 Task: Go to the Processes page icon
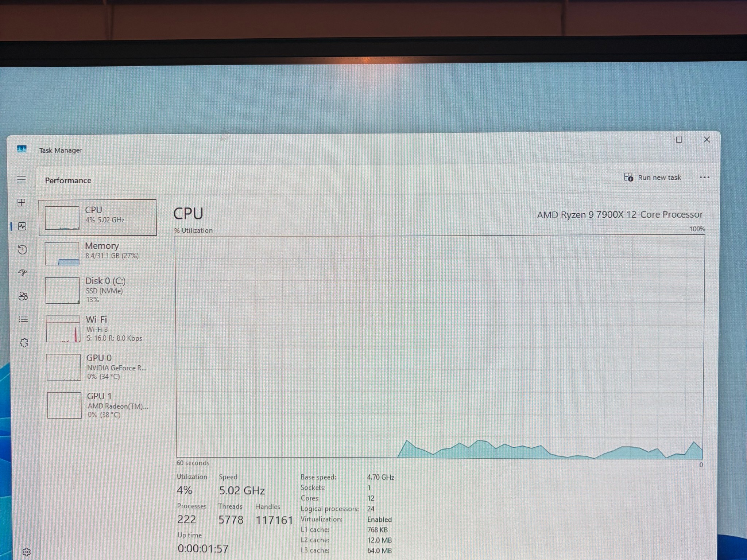tap(22, 203)
